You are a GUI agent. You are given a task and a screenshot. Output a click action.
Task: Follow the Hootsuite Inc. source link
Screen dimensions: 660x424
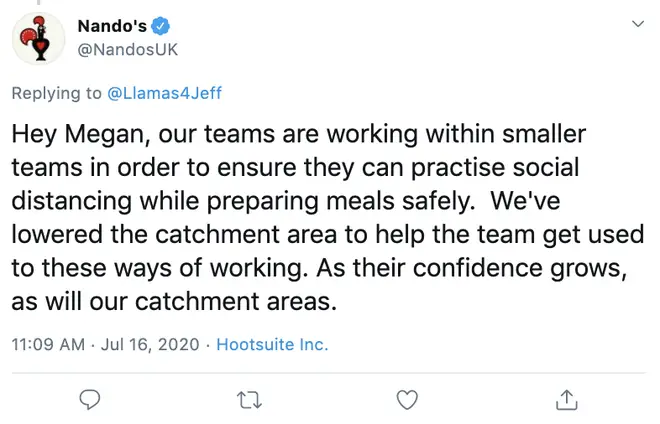pos(272,344)
